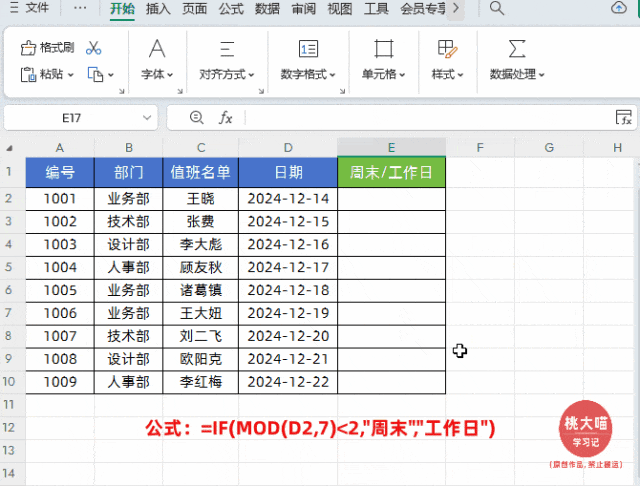This screenshot has width=640, height=486.
Task: Expand the 对齐方式 dropdown arrow
Action: coord(251,75)
